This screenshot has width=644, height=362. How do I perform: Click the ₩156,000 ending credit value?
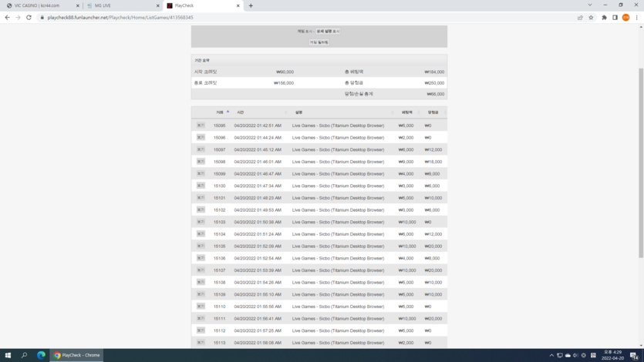(283, 83)
